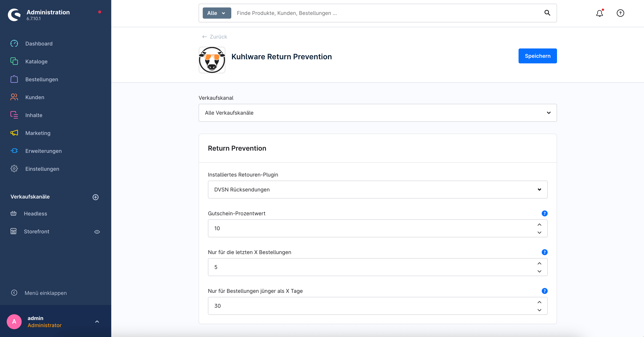This screenshot has height=337, width=644.
Task: Increase Gutschein-Prozentwert value
Action: click(x=539, y=225)
